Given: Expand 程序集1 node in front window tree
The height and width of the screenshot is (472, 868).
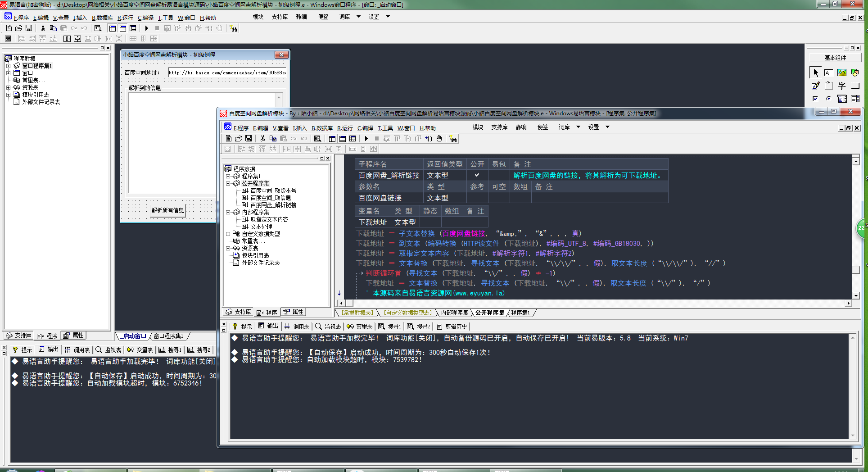Looking at the screenshot, I should pos(228,176).
